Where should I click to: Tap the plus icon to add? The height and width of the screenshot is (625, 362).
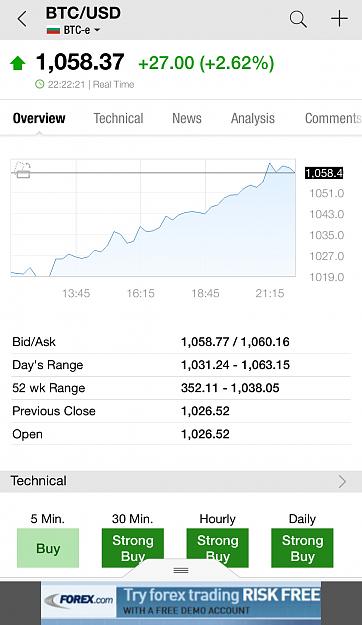339,19
